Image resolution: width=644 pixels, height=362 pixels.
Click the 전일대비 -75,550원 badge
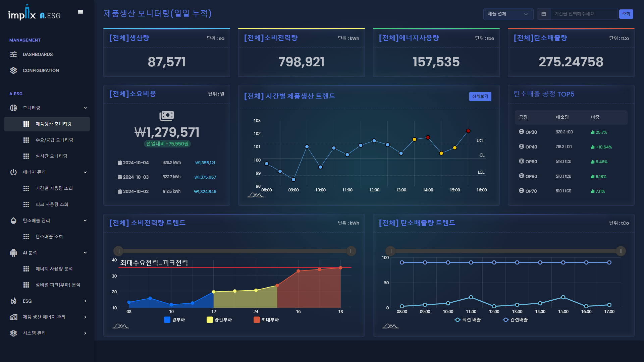tap(167, 143)
